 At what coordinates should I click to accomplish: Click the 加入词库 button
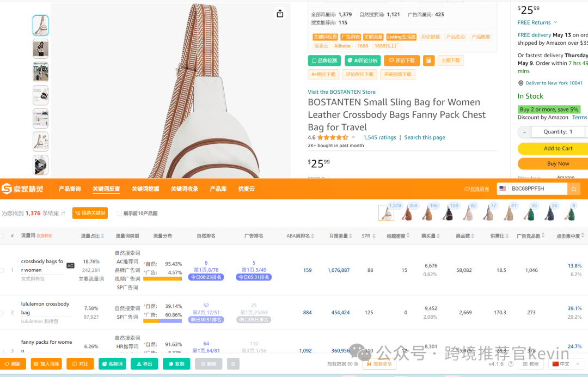[46, 364]
